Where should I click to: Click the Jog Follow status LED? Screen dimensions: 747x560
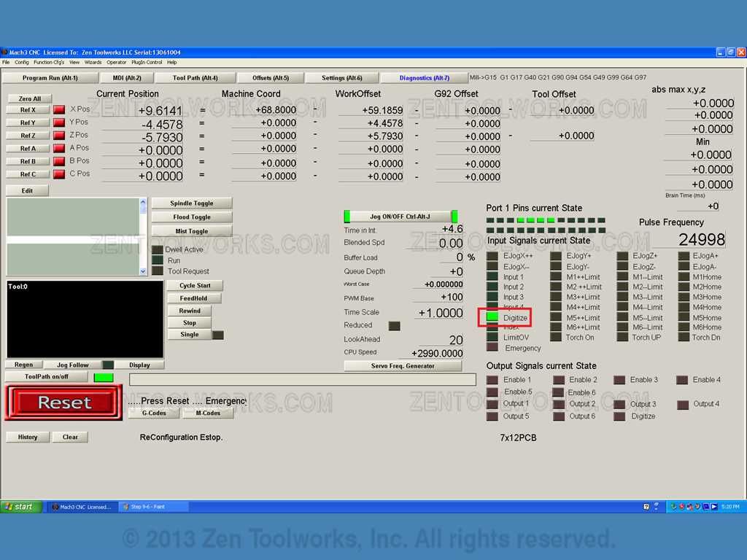108,365
